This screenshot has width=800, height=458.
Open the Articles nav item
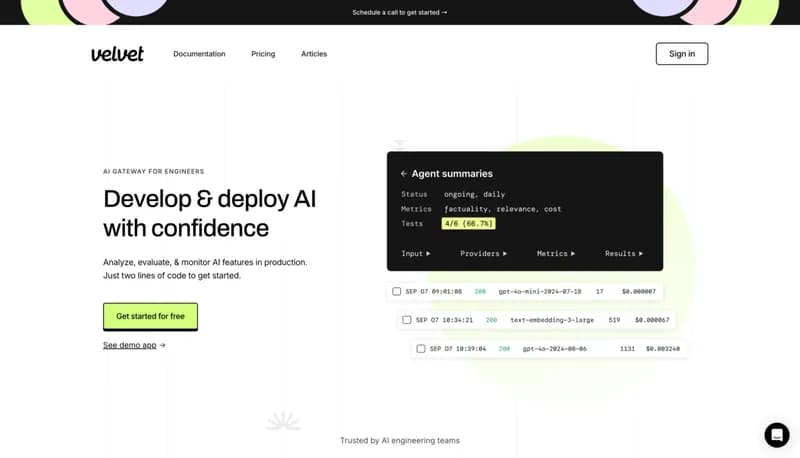[x=314, y=54]
